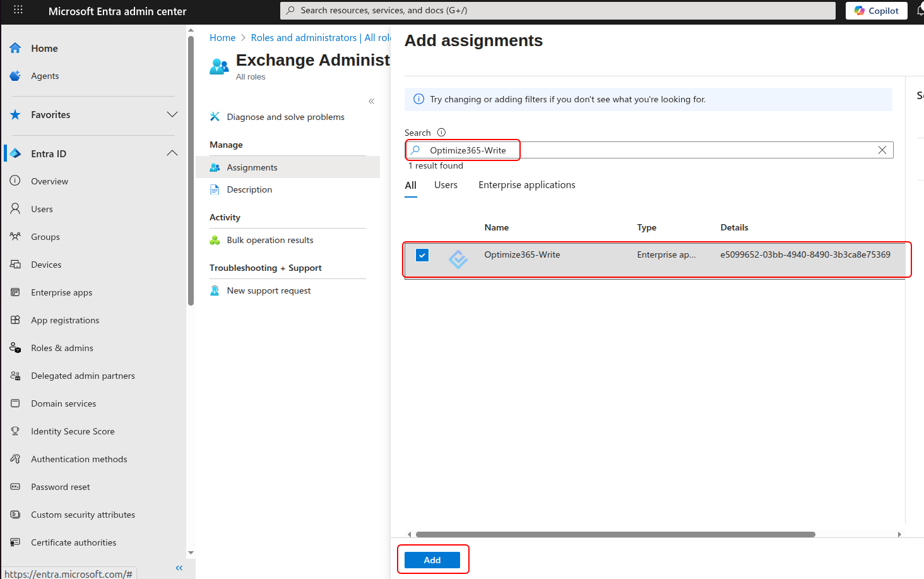
Task: Click the Type column header
Action: coord(647,227)
